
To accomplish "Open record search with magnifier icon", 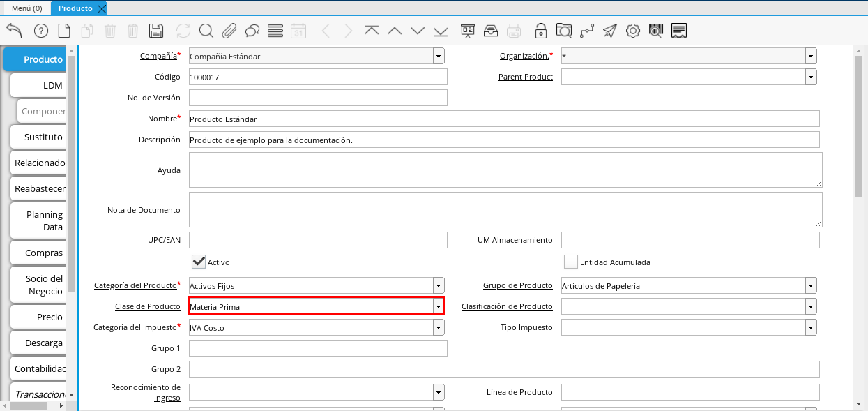I will point(206,31).
